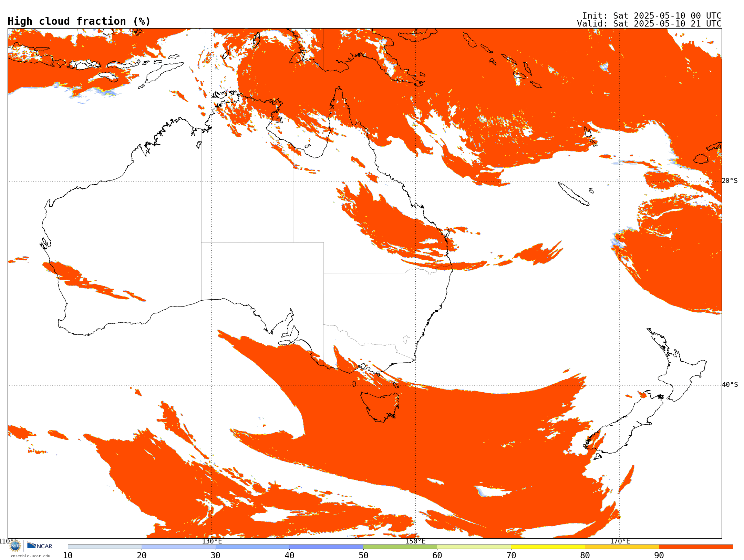
Task: Click the 90+ orange-red colorbar segment
Action: (x=696, y=547)
